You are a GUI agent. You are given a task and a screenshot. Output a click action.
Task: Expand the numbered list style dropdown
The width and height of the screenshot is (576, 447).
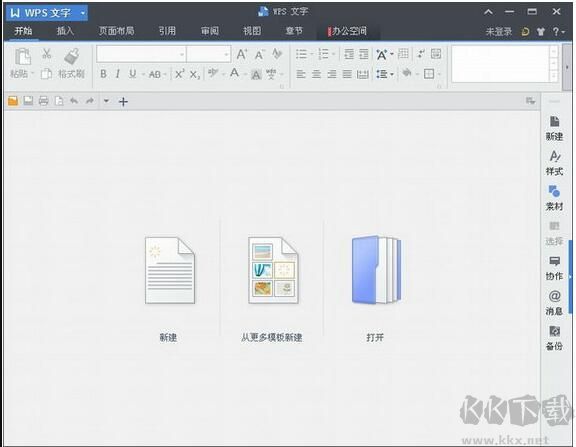pyautogui.click(x=334, y=54)
